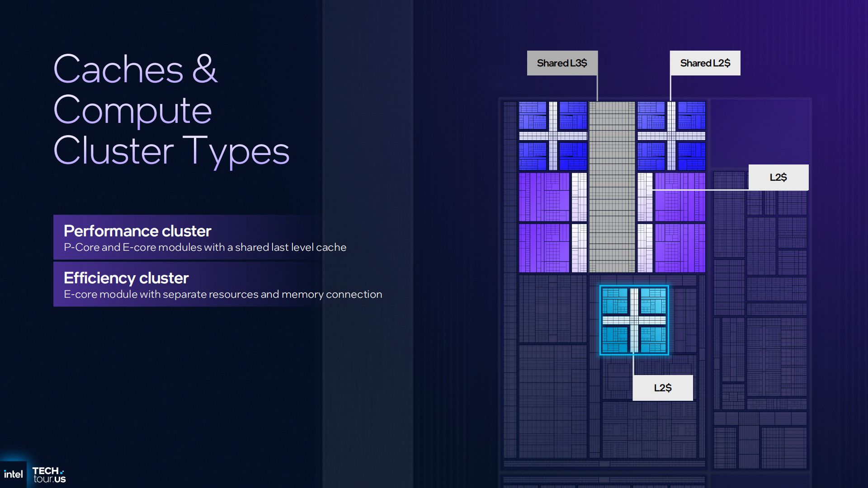
Task: Click the Intel logo
Action: [13, 474]
